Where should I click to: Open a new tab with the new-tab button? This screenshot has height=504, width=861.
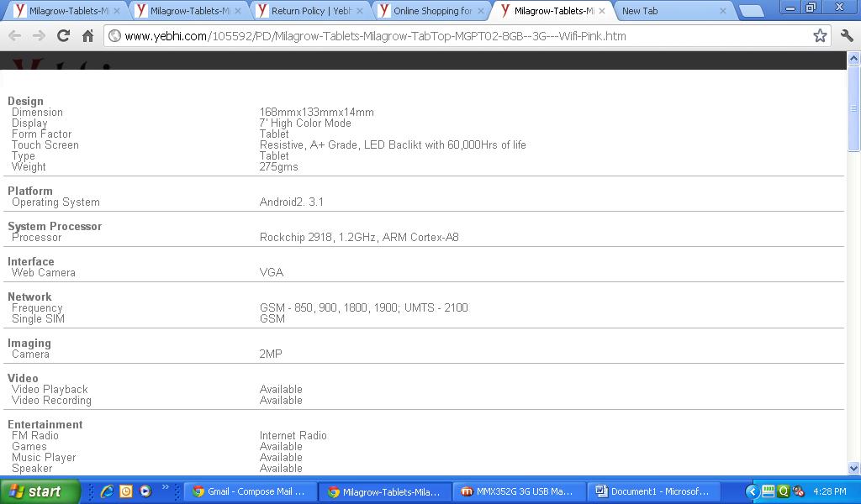(x=751, y=11)
